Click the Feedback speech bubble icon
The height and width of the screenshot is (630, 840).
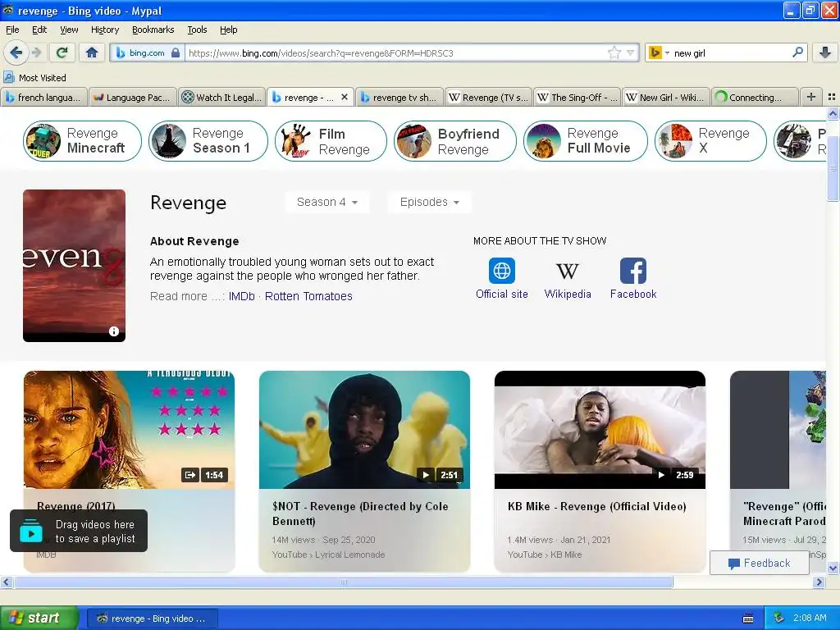click(734, 563)
